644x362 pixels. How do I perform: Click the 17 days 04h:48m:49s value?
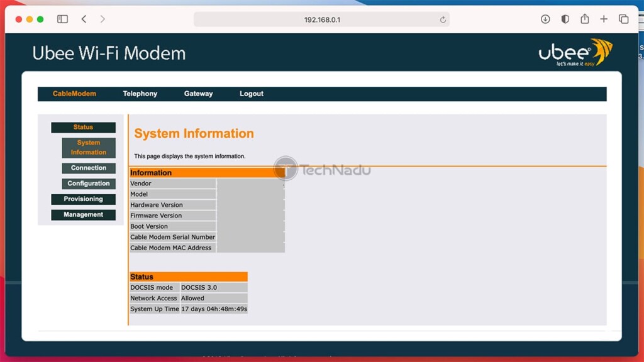click(x=214, y=309)
